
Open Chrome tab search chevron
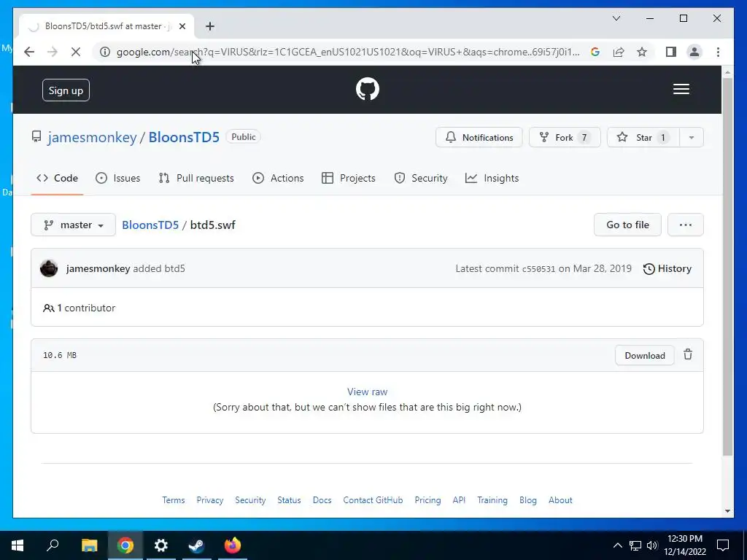click(616, 18)
